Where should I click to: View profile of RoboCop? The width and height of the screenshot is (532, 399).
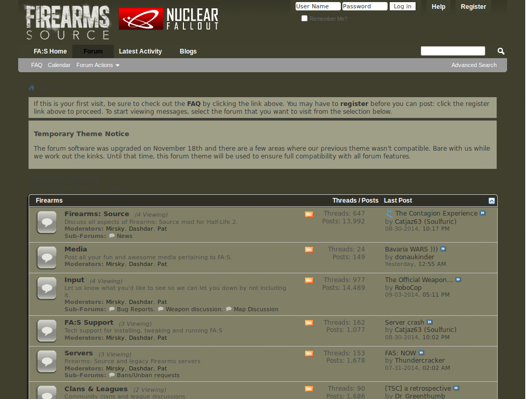click(x=408, y=288)
